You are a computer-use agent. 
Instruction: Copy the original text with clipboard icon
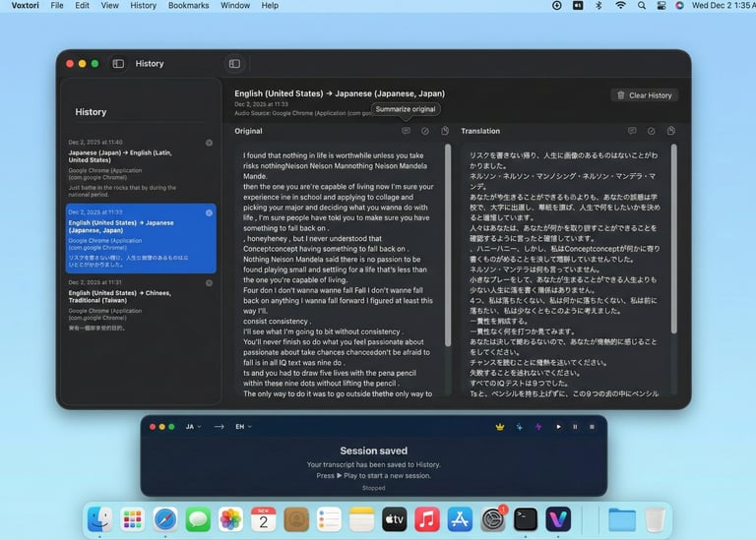click(x=445, y=131)
